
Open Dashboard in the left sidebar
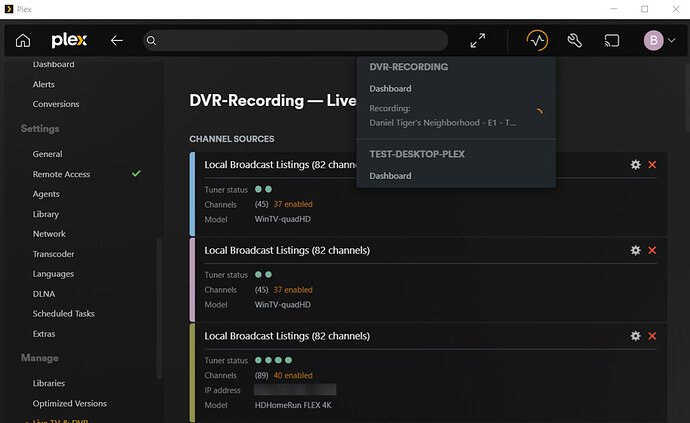click(x=53, y=64)
